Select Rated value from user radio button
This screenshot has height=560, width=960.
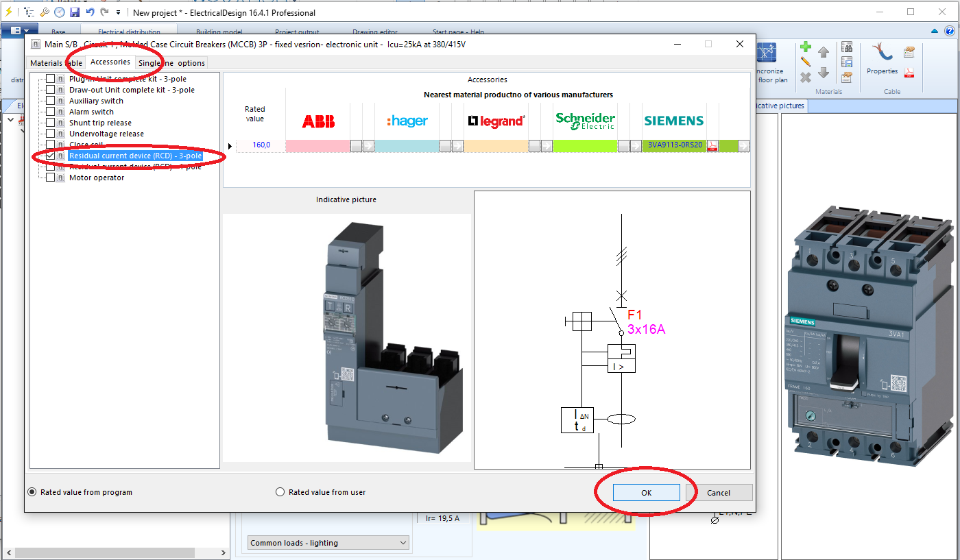click(x=280, y=491)
